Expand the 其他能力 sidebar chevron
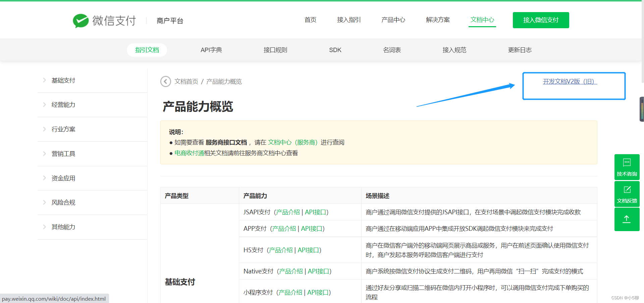 44,227
